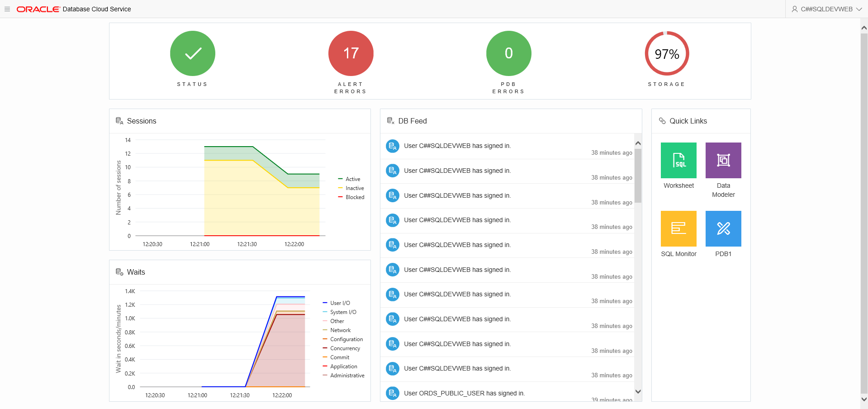Toggle Network in Waits legend

(337, 330)
